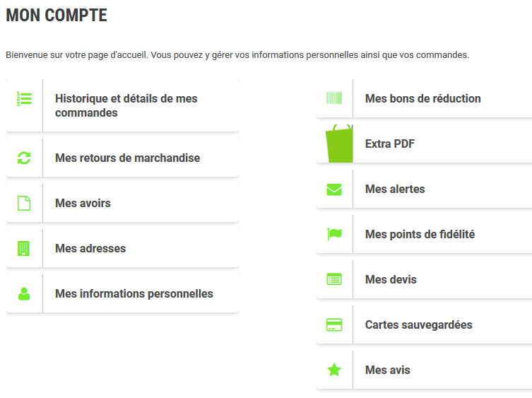Click the numbered list order history icon
Image resolution: width=532 pixels, height=398 pixels.
click(x=24, y=99)
